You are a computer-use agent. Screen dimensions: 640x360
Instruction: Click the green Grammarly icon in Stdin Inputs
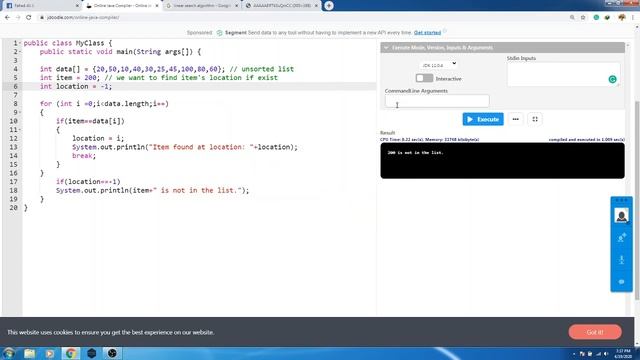(612, 79)
